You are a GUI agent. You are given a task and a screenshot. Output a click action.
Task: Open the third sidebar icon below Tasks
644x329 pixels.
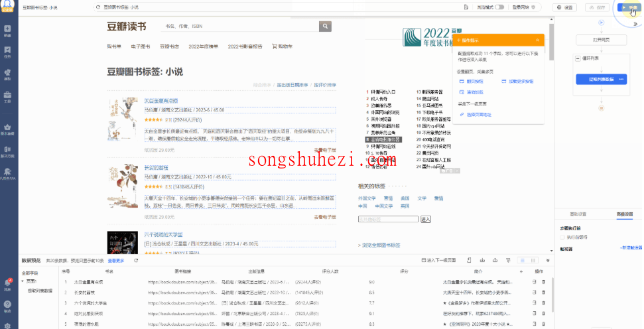pyautogui.click(x=7, y=72)
